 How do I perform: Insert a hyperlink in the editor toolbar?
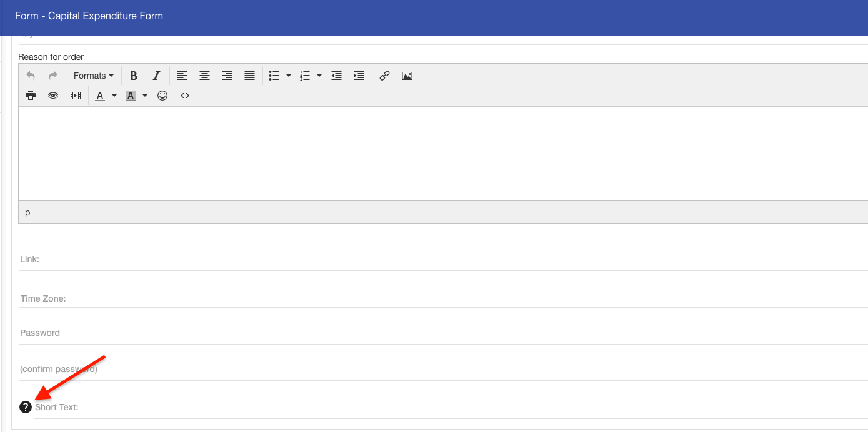coord(384,76)
